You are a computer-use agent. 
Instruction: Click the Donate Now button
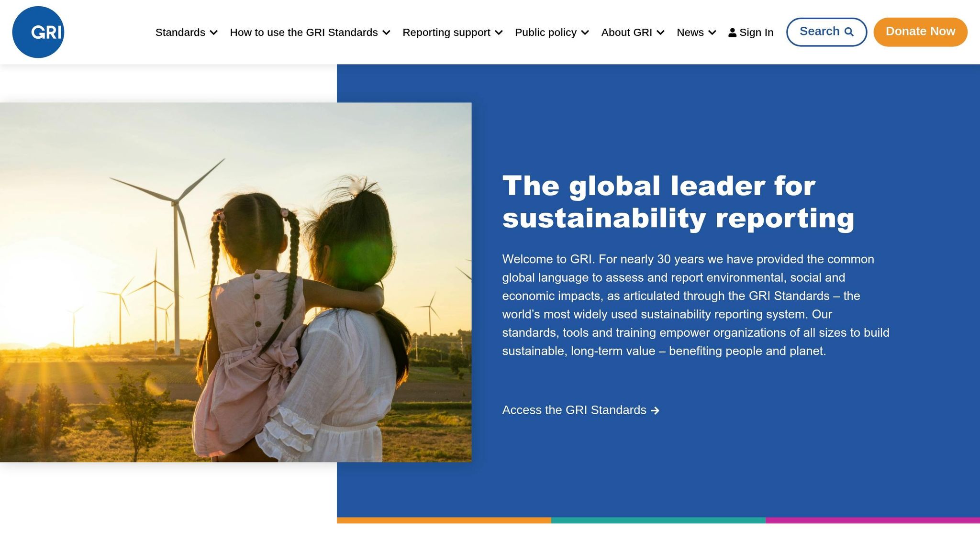click(x=920, y=32)
